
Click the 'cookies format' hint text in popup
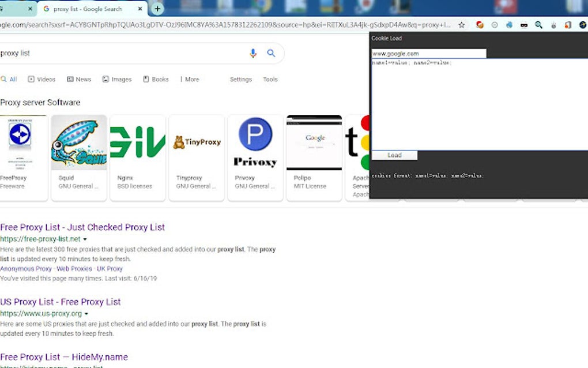pyautogui.click(x=428, y=175)
